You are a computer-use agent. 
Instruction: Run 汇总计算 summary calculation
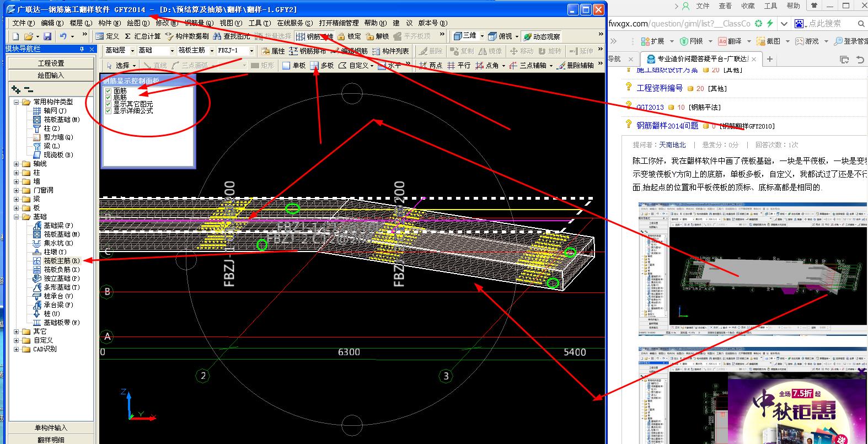pyautogui.click(x=142, y=36)
